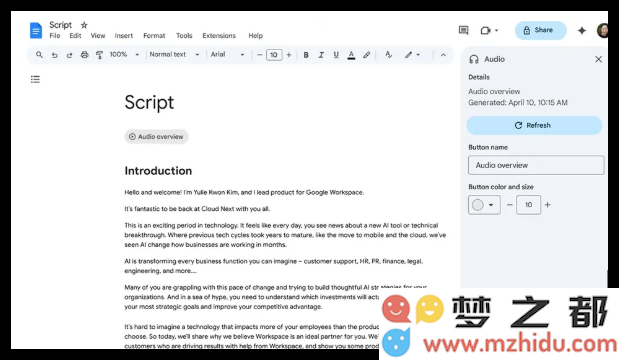
Task: Open the search menus magnifier tool
Action: tap(39, 54)
